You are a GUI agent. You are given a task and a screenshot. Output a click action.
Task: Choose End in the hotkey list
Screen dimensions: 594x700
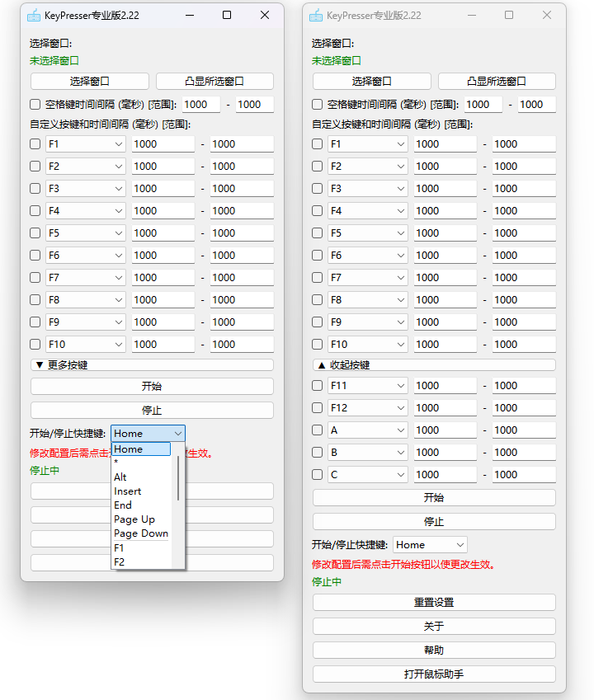(x=141, y=505)
